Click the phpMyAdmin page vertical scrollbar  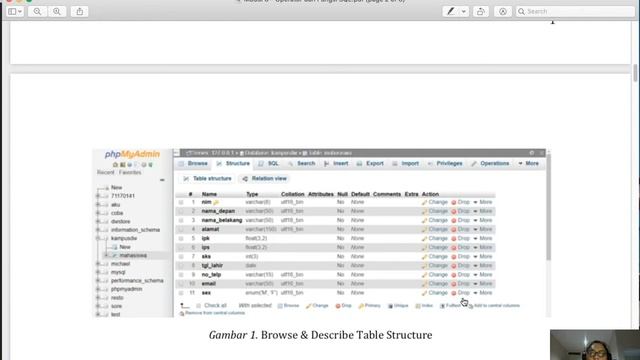pyautogui.click(x=548, y=207)
